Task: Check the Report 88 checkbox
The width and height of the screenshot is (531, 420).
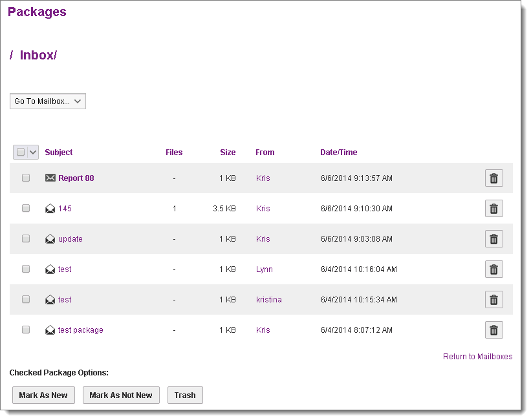Action: point(26,178)
